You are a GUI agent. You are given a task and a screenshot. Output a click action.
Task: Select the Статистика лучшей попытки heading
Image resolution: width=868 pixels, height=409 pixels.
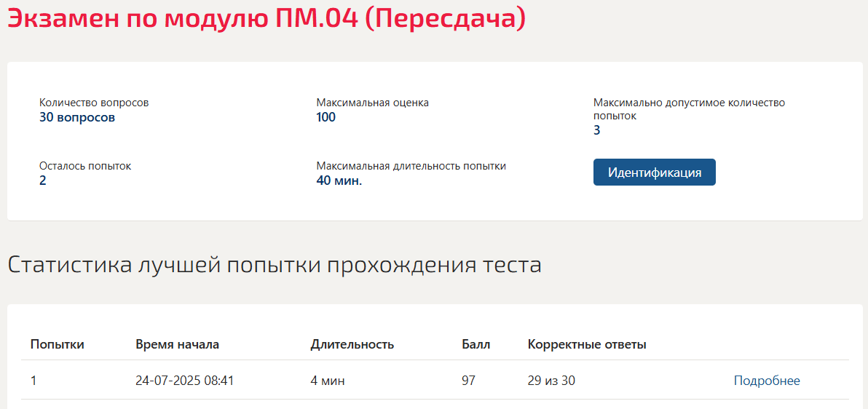click(x=274, y=266)
